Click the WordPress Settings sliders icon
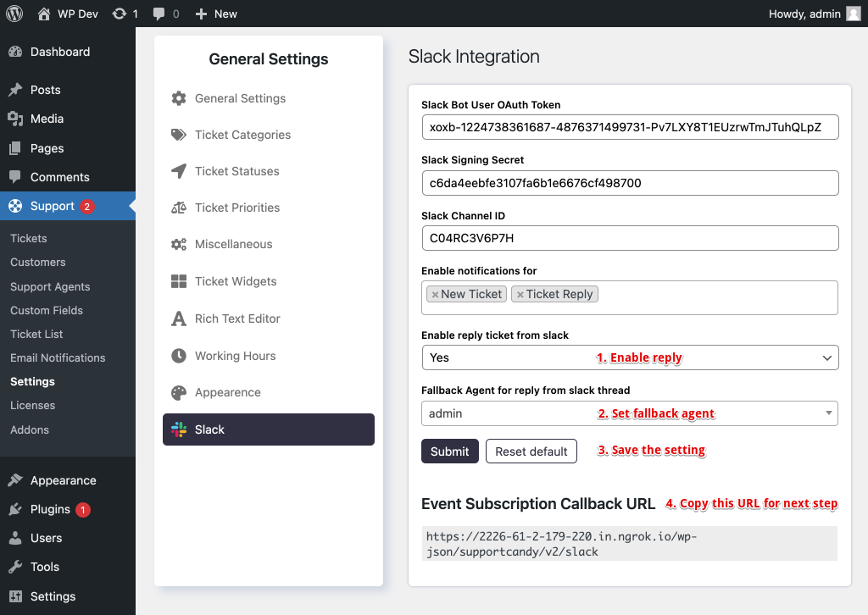This screenshot has height=615, width=868. point(15,596)
